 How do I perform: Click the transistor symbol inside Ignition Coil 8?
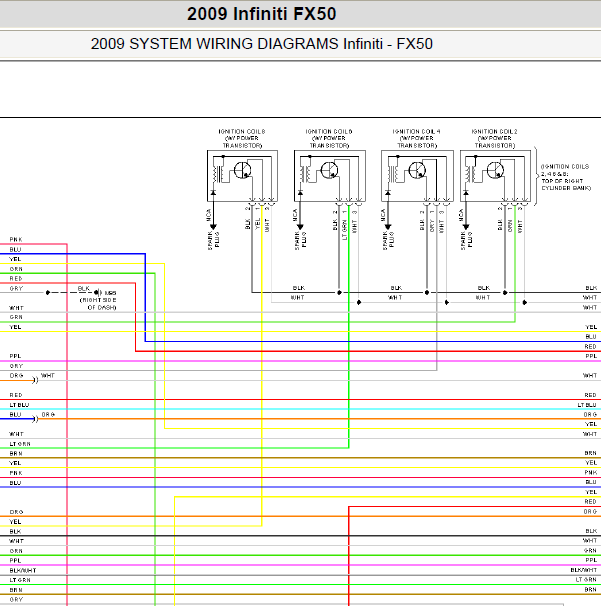243,170
